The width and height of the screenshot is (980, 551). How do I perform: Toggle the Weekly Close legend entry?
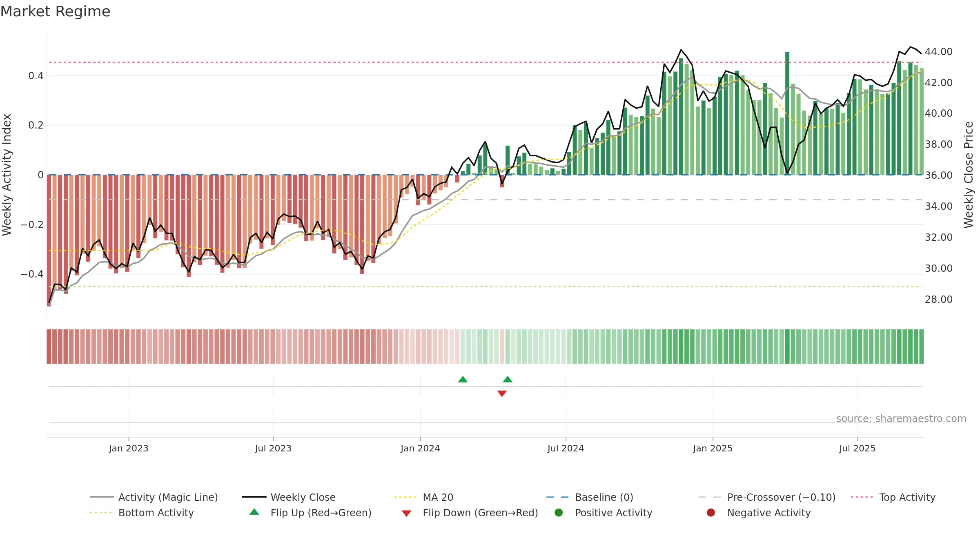pos(289,497)
